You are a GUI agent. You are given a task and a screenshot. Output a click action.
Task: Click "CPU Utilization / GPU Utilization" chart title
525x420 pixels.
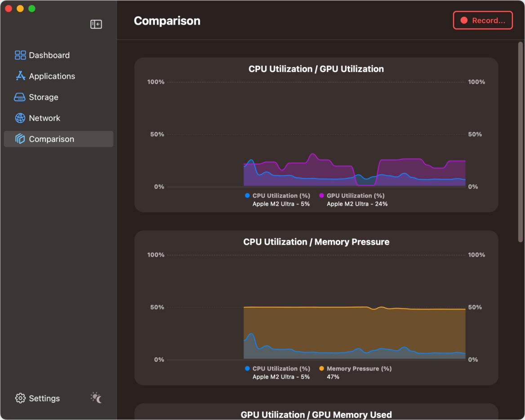coord(316,69)
